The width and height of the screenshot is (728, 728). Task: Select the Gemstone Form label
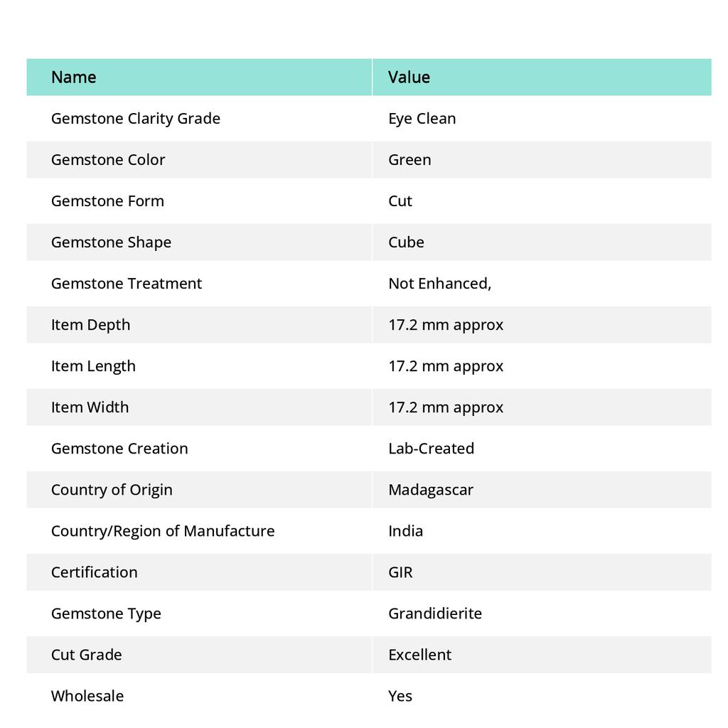coord(107,201)
